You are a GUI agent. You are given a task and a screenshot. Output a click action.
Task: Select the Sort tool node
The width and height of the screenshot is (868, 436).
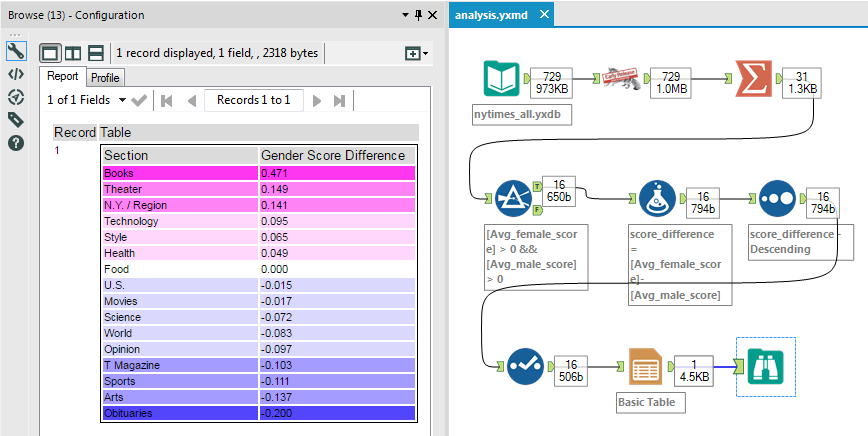(778, 200)
